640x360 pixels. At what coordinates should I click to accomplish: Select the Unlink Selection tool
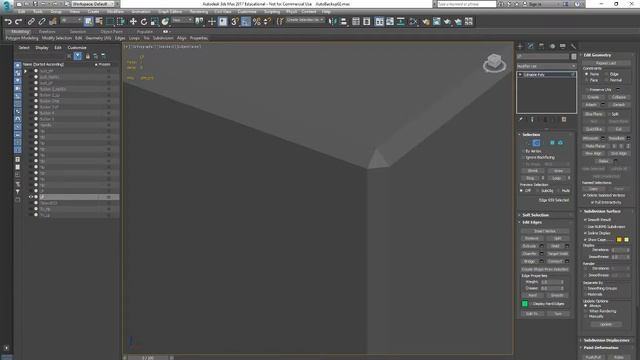click(x=42, y=22)
